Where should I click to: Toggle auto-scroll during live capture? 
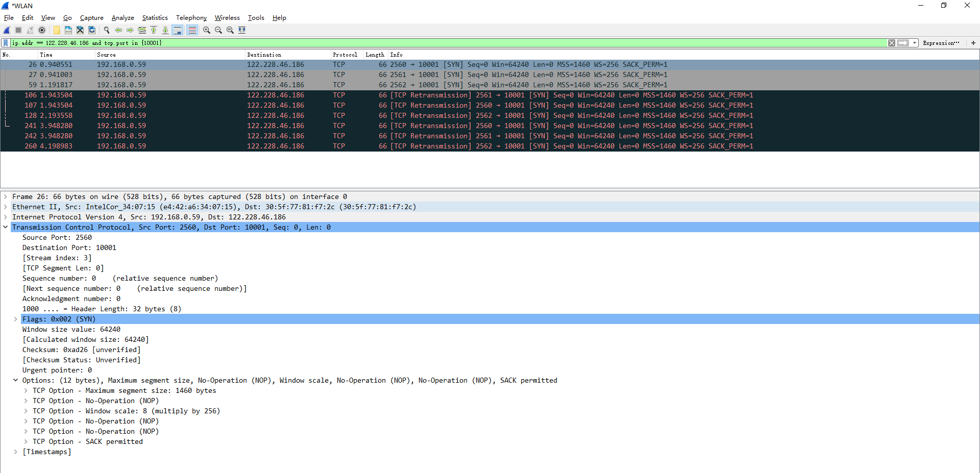178,30
